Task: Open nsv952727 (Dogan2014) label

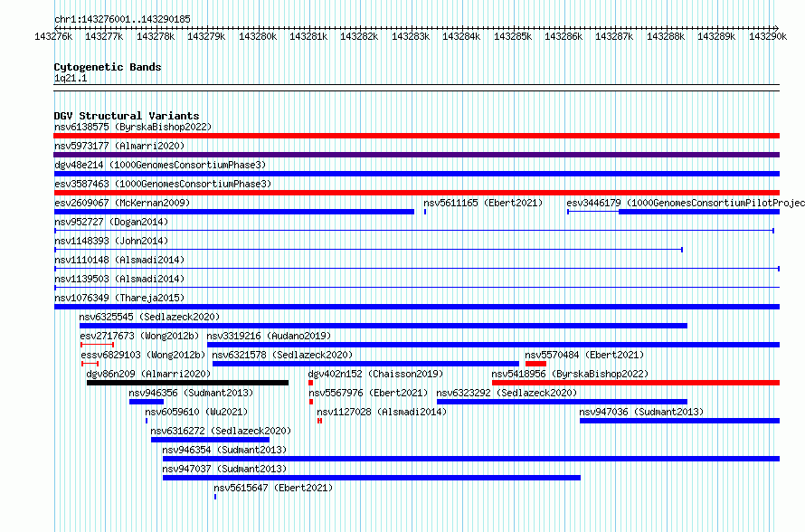Action: (111, 222)
